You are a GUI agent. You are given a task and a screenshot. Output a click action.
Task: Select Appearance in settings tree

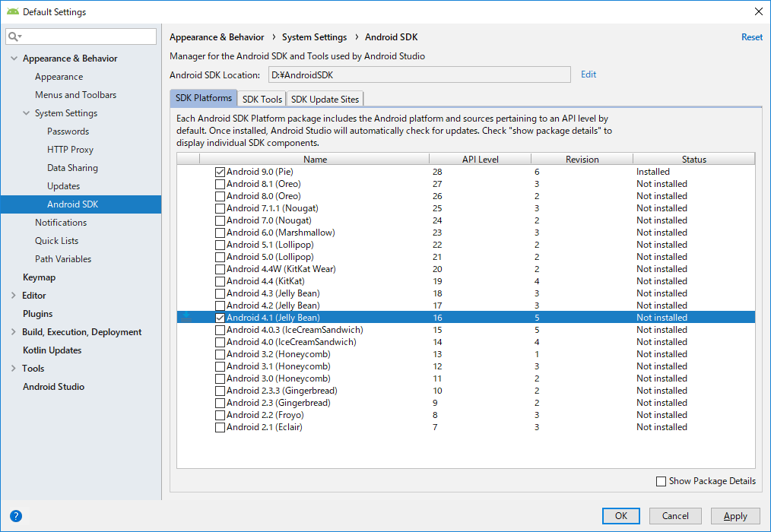tap(59, 77)
